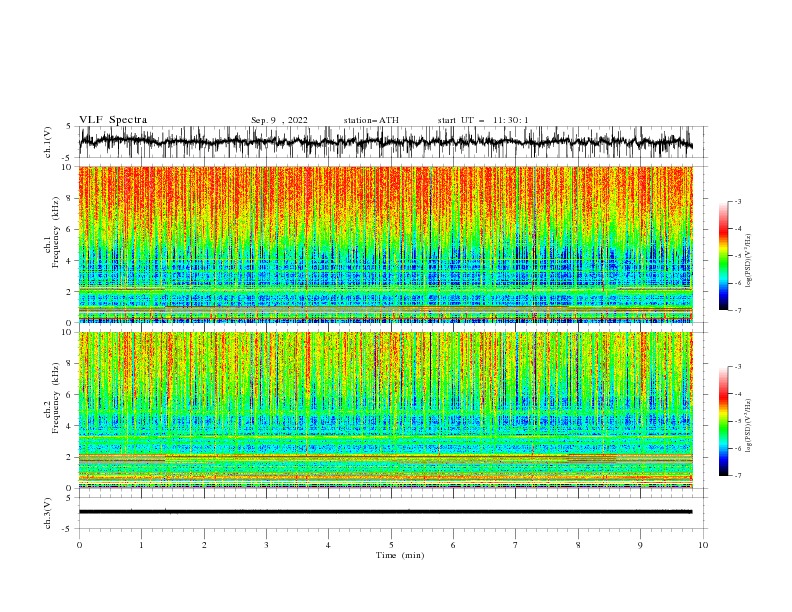
Task: Click the "6" kHz tick on ch.2 axis
Action: (x=70, y=395)
